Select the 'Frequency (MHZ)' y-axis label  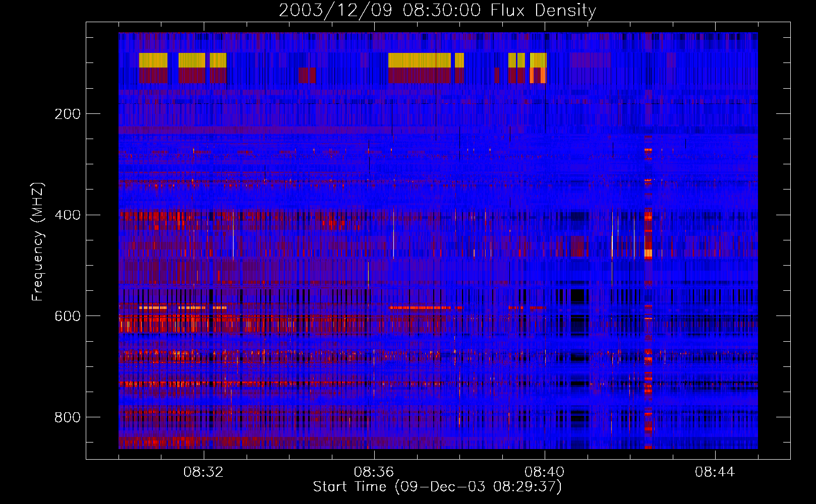(37, 242)
